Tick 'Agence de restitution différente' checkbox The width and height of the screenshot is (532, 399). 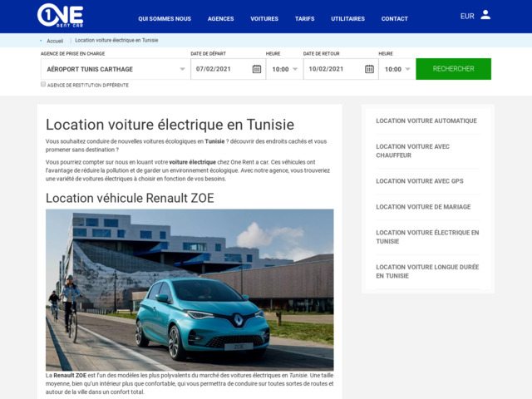[x=43, y=84]
